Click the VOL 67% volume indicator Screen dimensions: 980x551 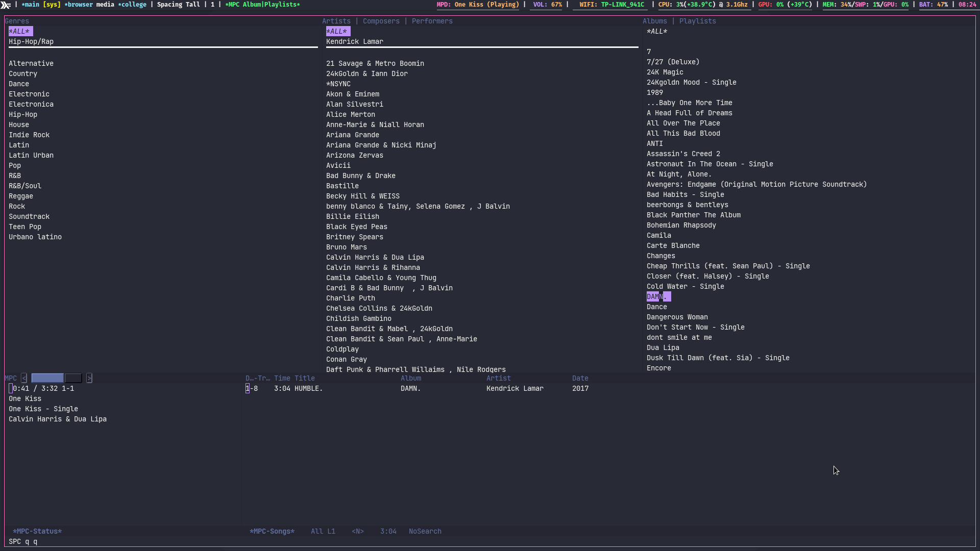(547, 5)
